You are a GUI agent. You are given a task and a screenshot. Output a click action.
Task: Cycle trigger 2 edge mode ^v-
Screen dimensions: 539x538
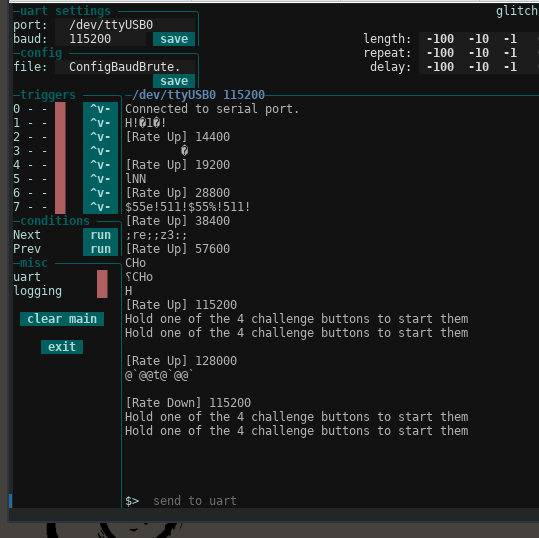100,137
